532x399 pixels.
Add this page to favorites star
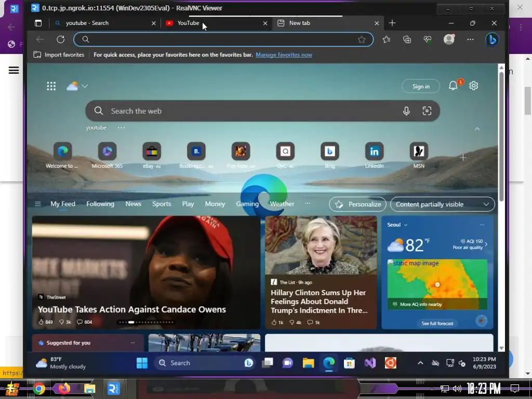[362, 39]
